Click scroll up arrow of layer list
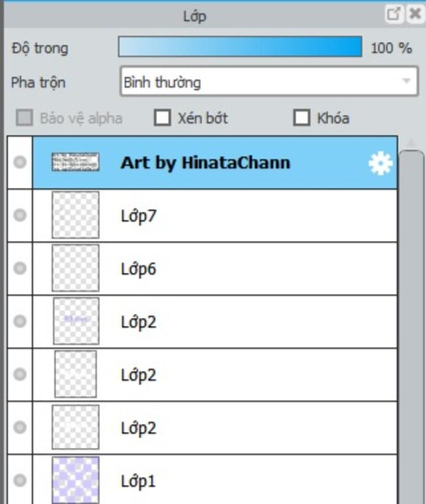 pyautogui.click(x=411, y=143)
